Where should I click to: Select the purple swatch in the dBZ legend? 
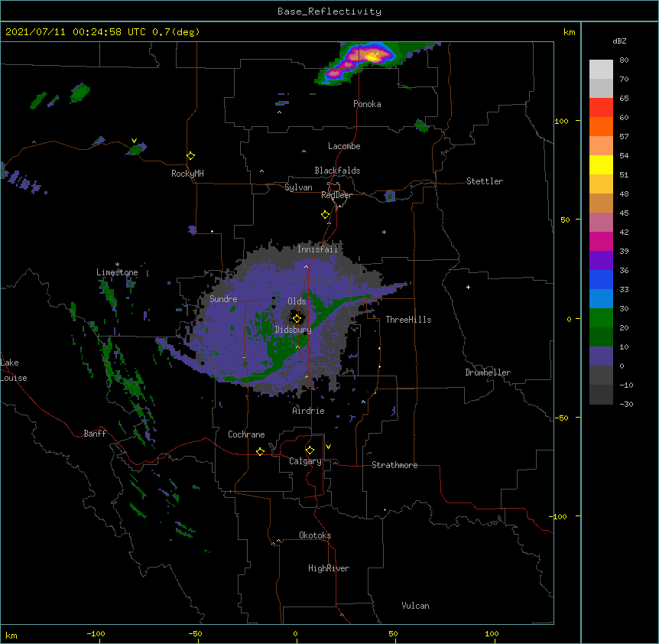tap(601, 261)
